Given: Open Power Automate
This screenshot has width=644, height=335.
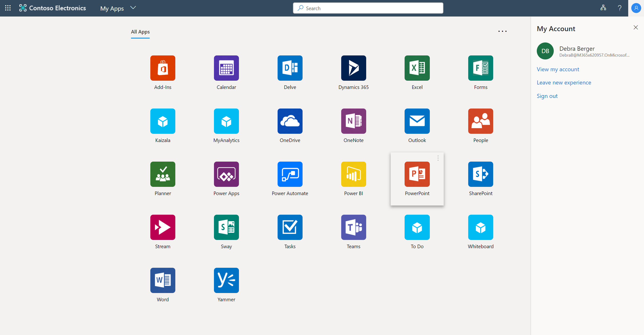Looking at the screenshot, I should 290,174.
